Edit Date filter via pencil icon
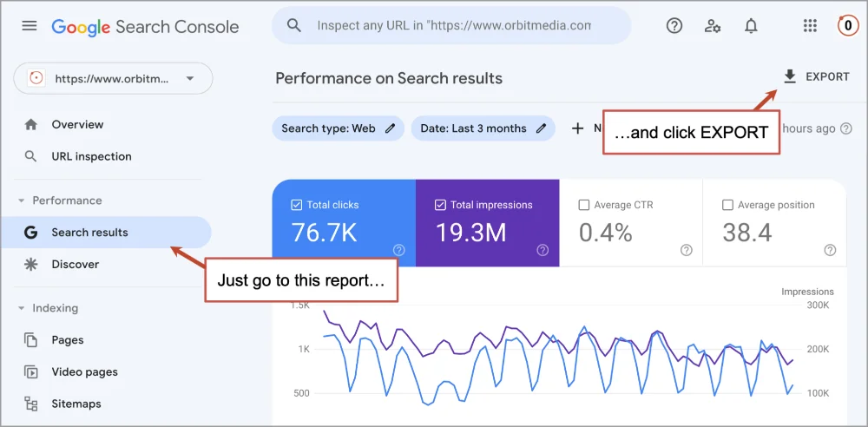This screenshot has width=868, height=427. 542,128
